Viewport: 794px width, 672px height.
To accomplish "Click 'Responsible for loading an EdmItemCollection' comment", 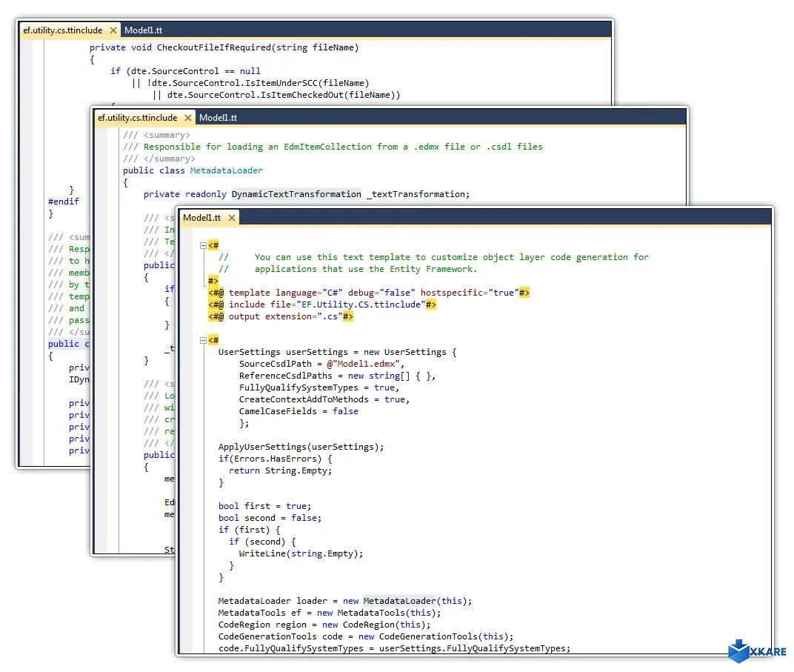I will [x=333, y=147].
